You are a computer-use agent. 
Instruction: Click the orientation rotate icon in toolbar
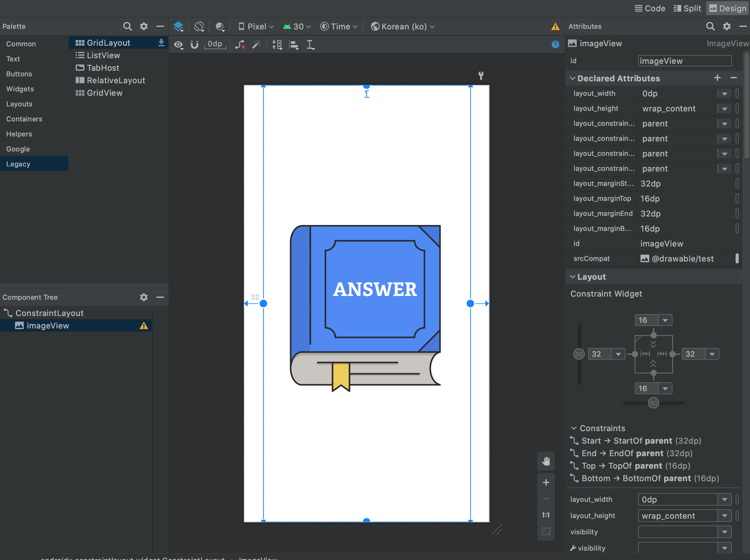tap(199, 27)
